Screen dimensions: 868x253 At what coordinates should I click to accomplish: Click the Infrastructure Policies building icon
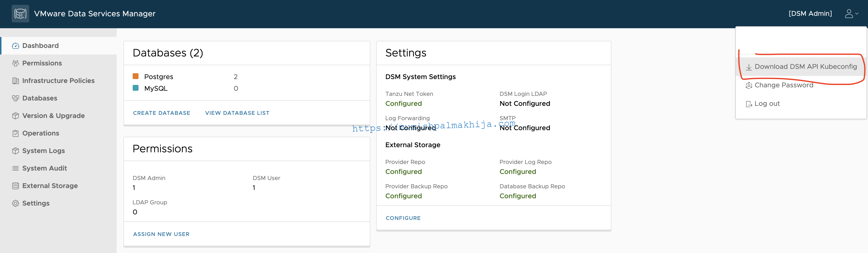(x=16, y=81)
